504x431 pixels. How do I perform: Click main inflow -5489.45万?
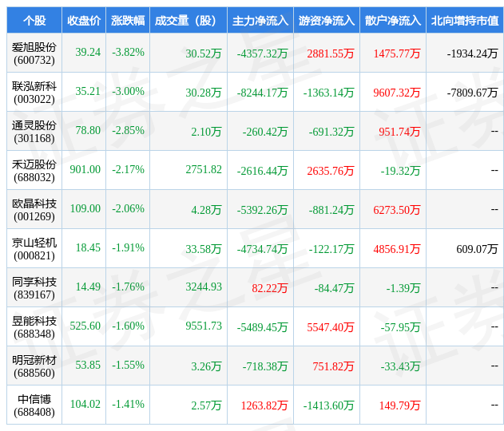click(x=262, y=327)
